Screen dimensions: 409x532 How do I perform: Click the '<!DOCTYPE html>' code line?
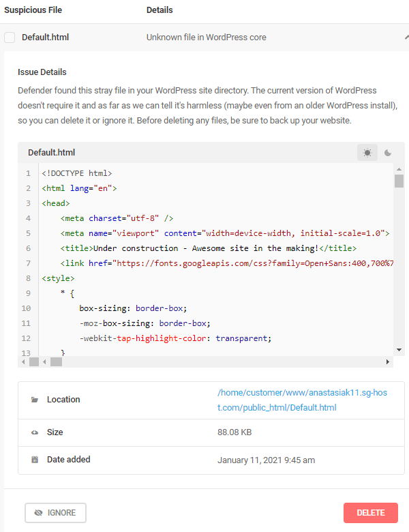[x=77, y=173]
